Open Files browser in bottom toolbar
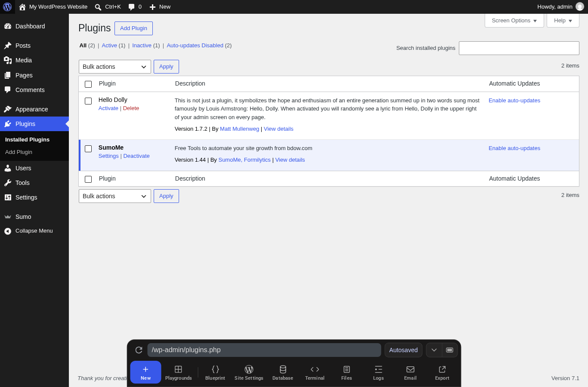Screen dimensions: 588x387 click(347, 372)
